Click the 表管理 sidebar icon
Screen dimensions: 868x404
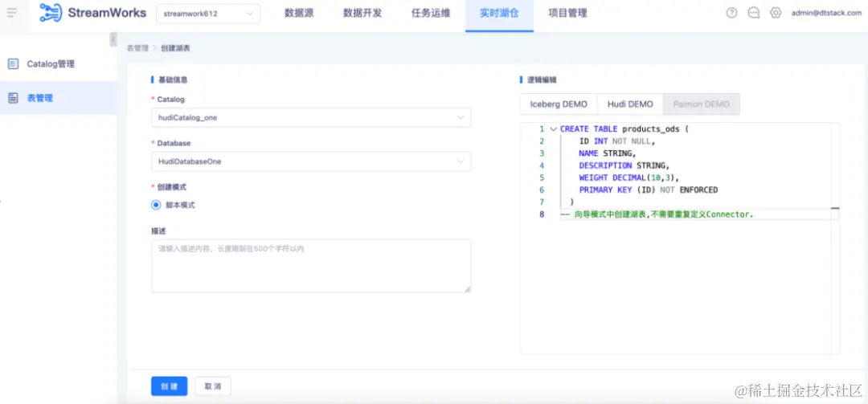(14, 98)
